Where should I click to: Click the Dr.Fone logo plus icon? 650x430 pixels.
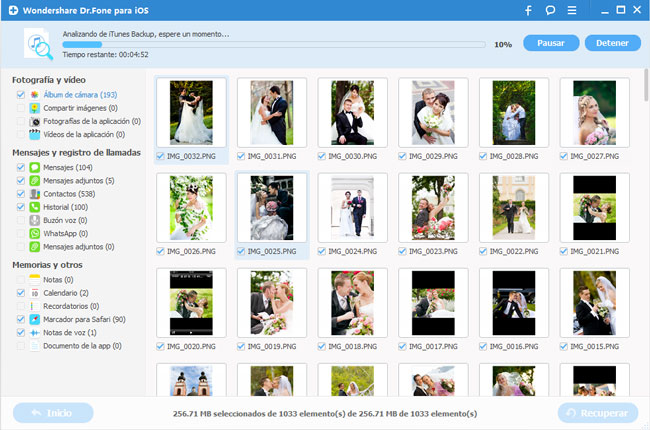pos(13,10)
